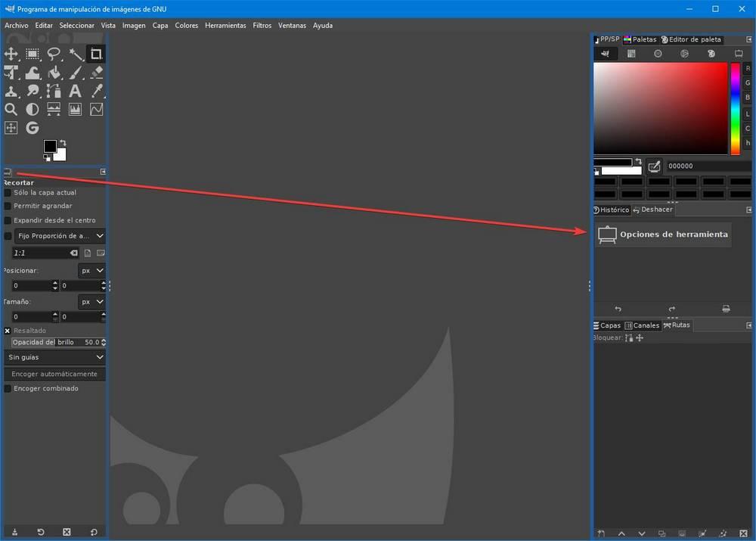Select the Crop tool in toolbox
756x541 pixels.
(96, 54)
